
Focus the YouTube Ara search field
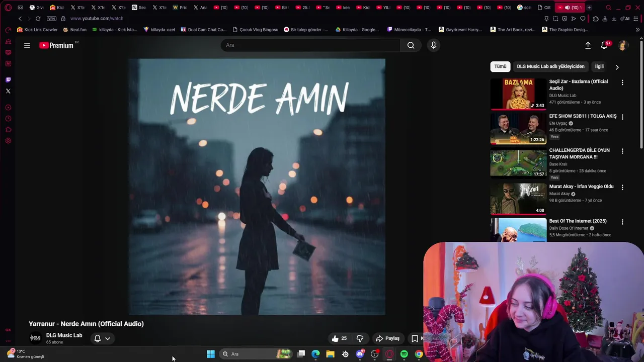[x=310, y=45]
